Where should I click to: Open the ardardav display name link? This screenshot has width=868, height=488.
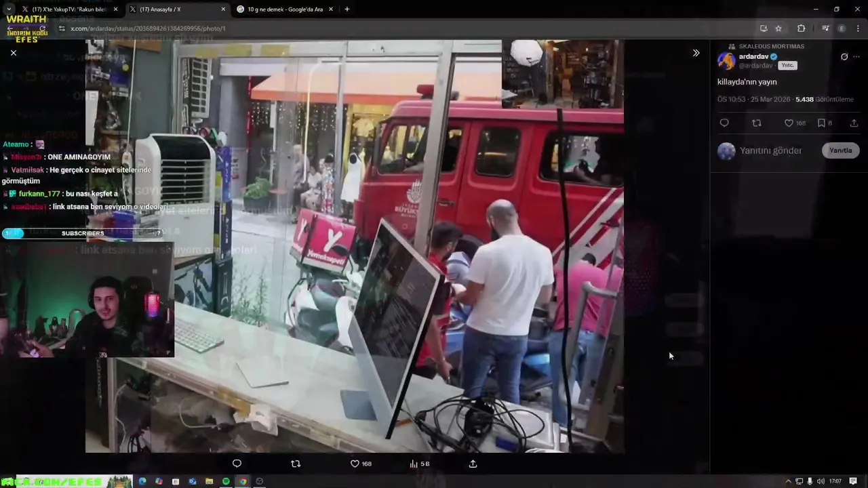click(753, 56)
